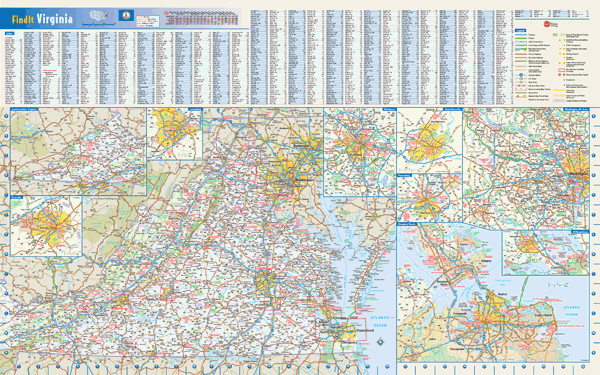Screen dimensions: 600x375
Task: Click Atlantic Ocean label in Hampton Roads inset
Action: click(571, 311)
